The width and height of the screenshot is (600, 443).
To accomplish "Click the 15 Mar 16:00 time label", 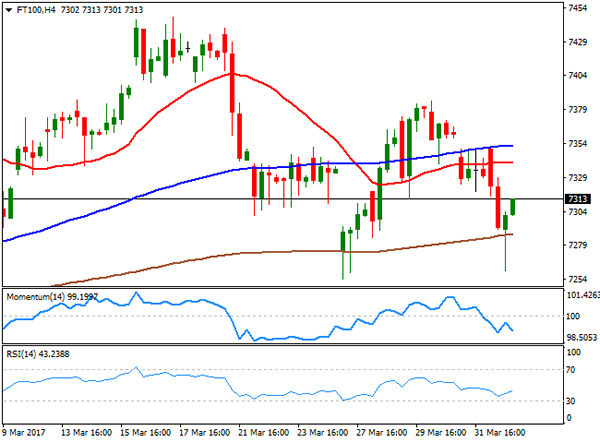I will pyautogui.click(x=146, y=433).
